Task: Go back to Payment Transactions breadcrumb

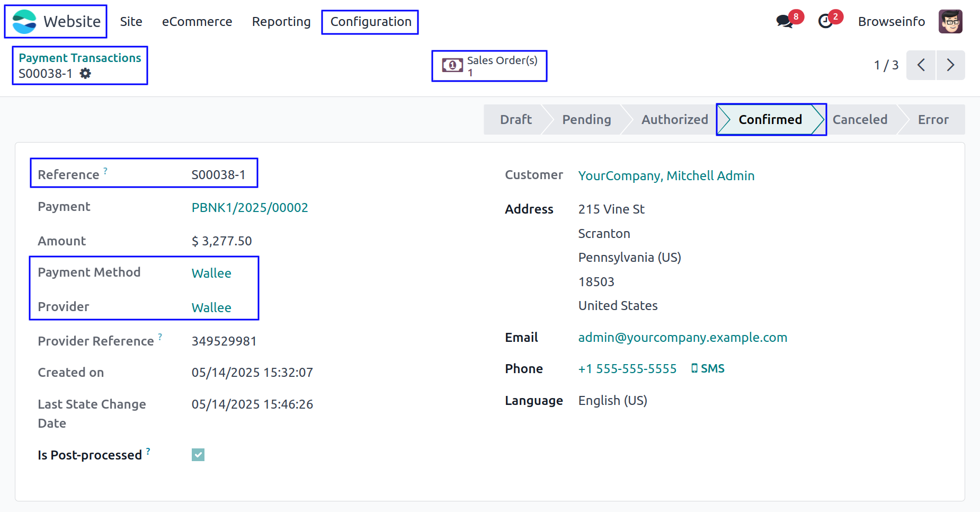Action: pyautogui.click(x=80, y=58)
